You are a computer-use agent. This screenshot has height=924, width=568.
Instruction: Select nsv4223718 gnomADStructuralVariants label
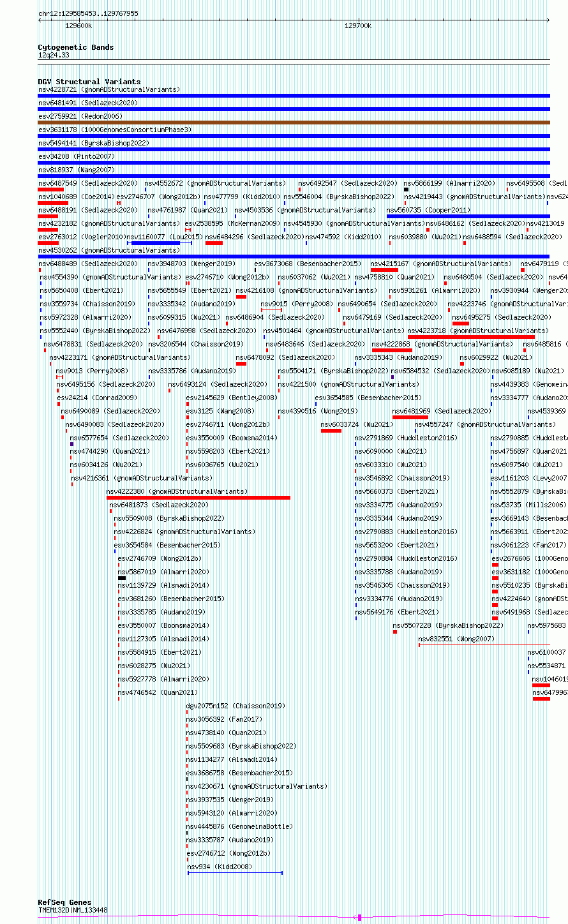click(478, 331)
